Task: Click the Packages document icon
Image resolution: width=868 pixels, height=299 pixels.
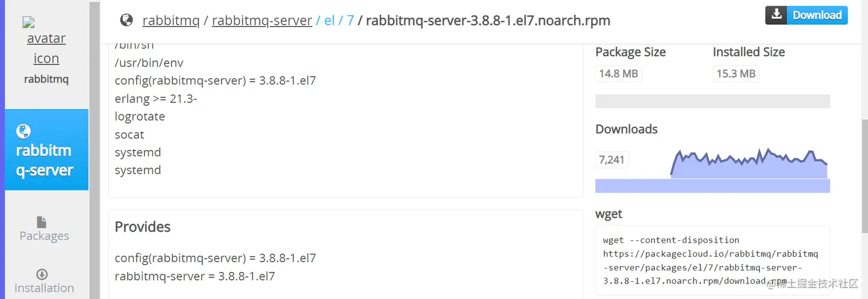Action: [41, 222]
